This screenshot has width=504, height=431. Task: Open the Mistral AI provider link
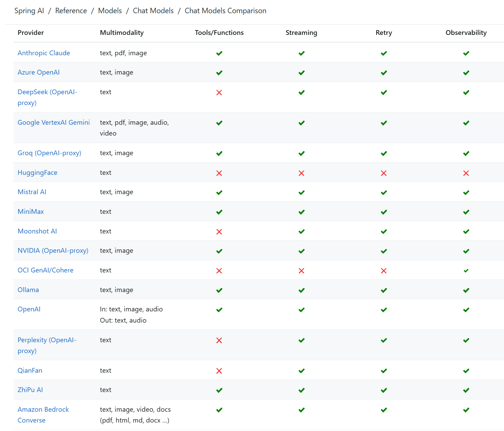click(32, 192)
